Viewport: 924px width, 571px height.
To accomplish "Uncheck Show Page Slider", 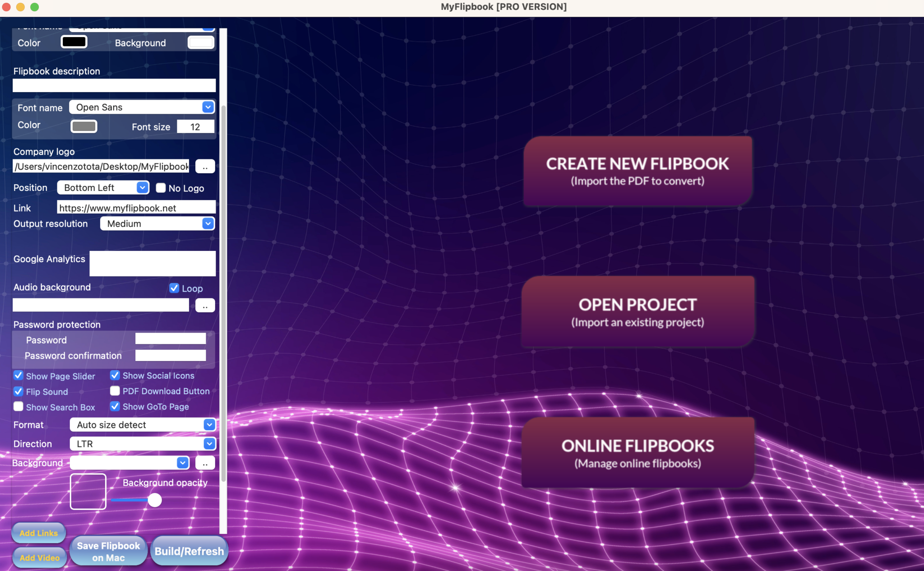I will tap(18, 375).
